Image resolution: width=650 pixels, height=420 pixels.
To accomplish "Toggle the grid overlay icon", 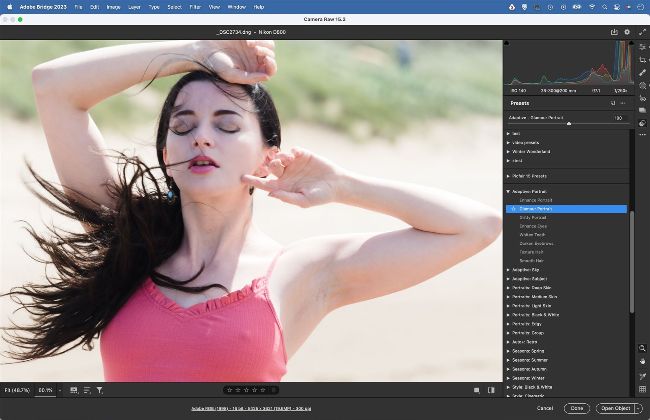I will coord(642,389).
